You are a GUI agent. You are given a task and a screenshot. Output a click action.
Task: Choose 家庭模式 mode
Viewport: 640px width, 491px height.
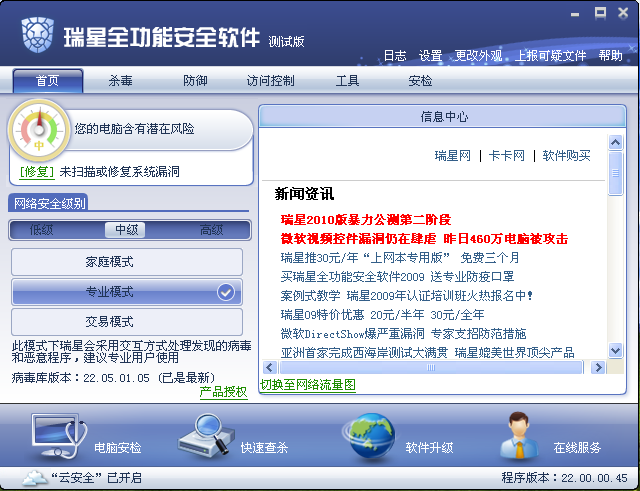coord(127,262)
